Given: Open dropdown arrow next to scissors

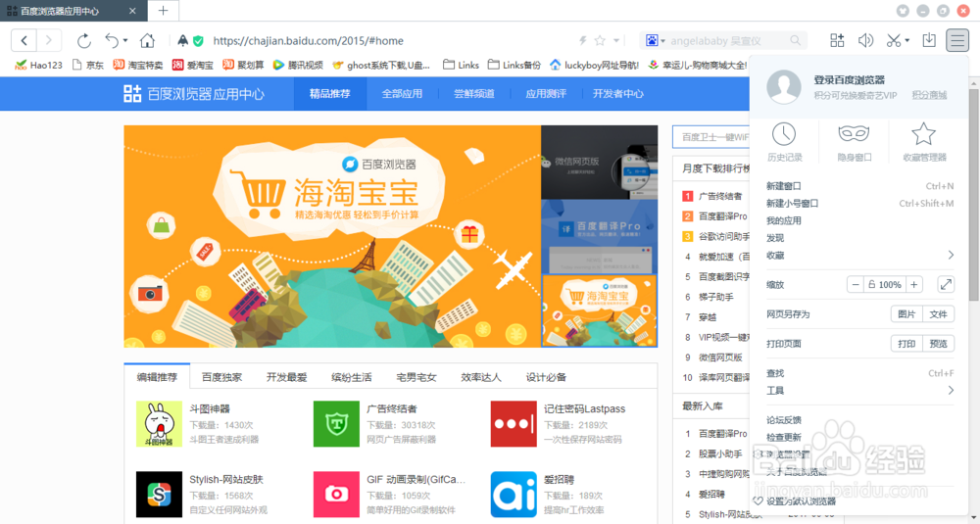Looking at the screenshot, I should tap(906, 41).
